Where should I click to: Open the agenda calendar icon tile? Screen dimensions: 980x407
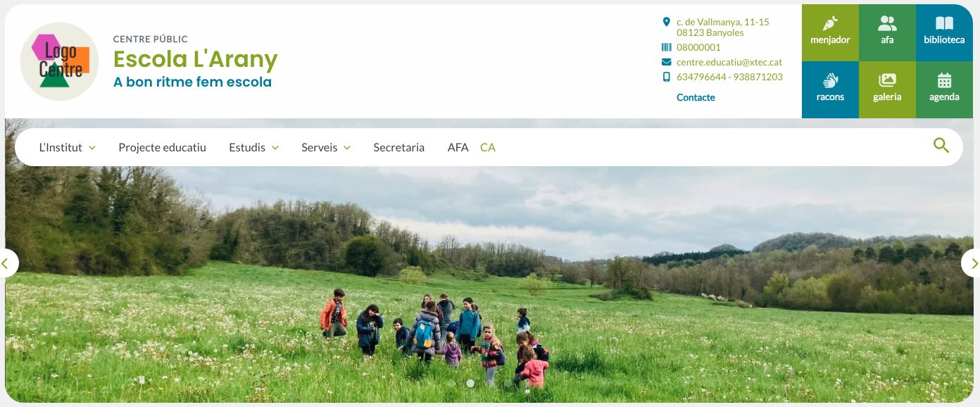944,89
